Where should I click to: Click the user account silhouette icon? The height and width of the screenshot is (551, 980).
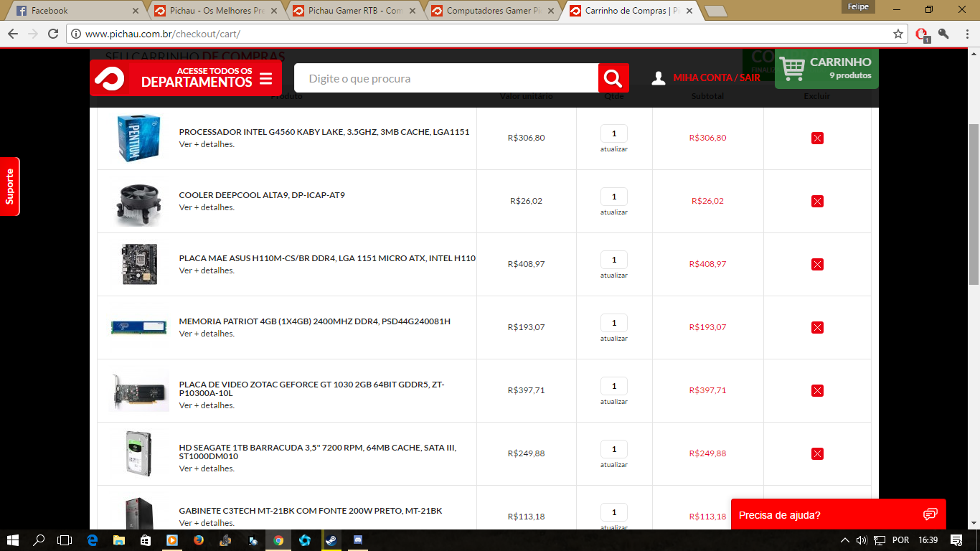(x=659, y=77)
